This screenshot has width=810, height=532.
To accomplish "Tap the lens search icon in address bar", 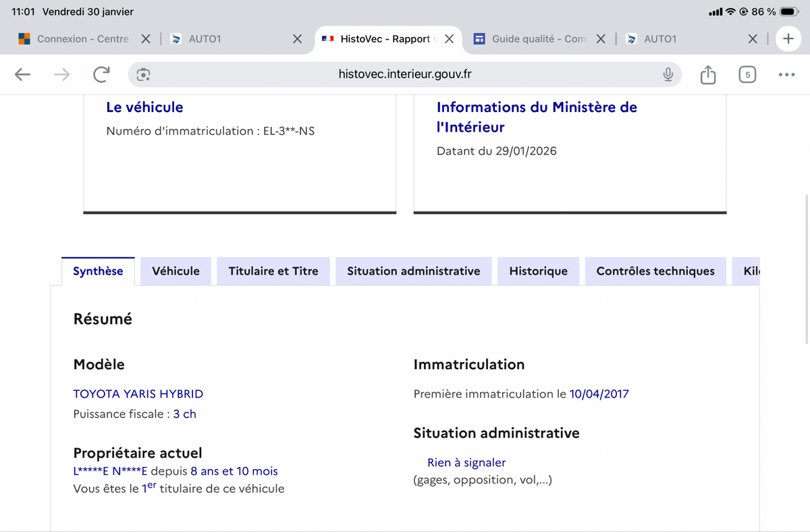I will 143,75.
